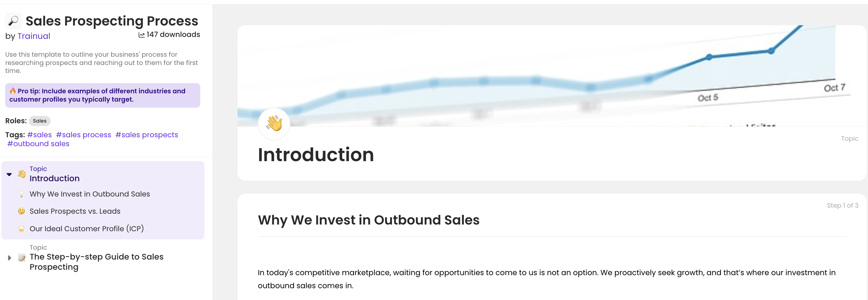This screenshot has height=300, width=868.
Task: Click the lightbulb icon beside Why We Invest
Action: point(21,194)
